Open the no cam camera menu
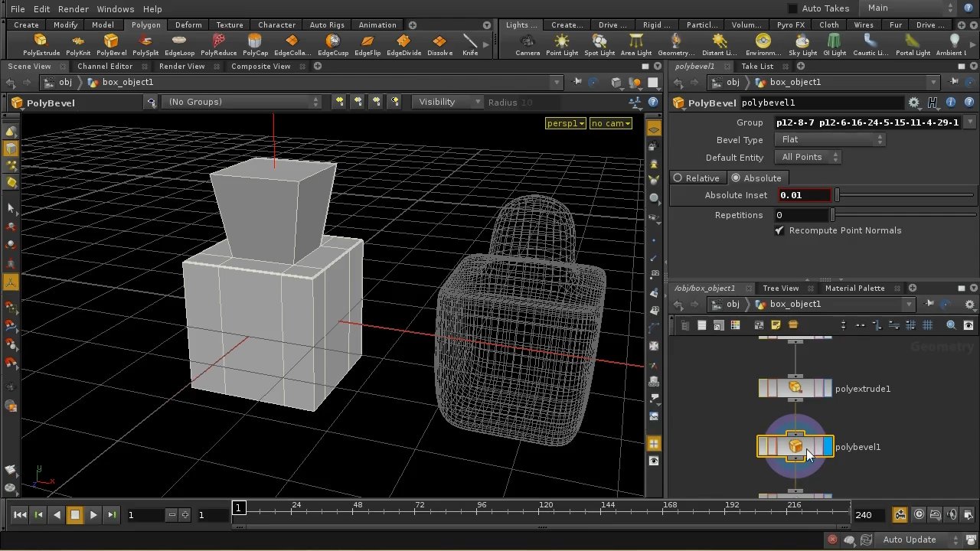The image size is (980, 551). pos(611,123)
